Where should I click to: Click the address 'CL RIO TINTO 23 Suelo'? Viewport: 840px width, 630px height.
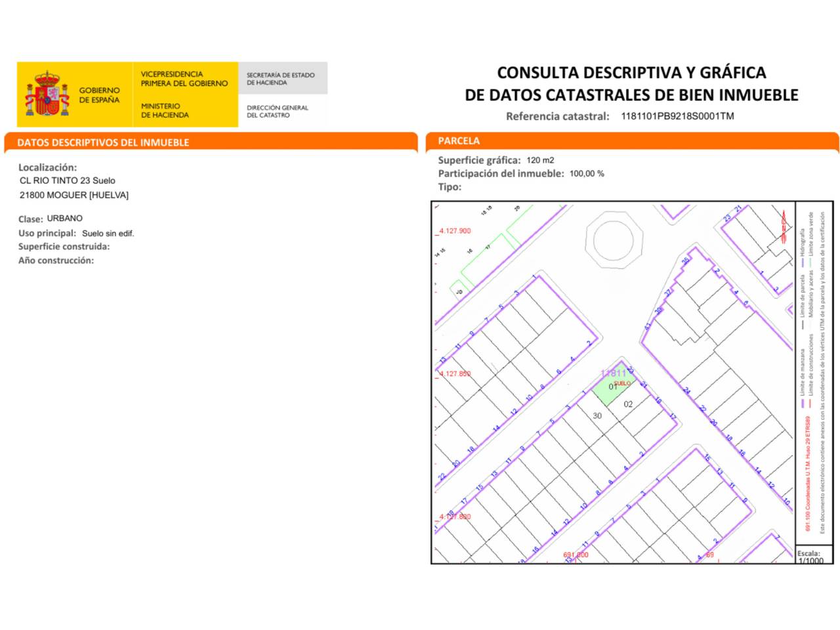click(x=68, y=180)
